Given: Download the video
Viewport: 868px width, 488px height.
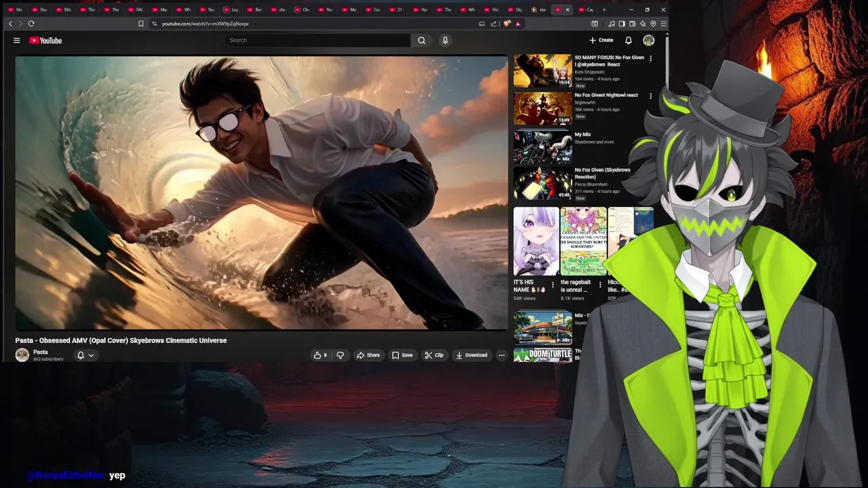Looking at the screenshot, I should [471, 355].
